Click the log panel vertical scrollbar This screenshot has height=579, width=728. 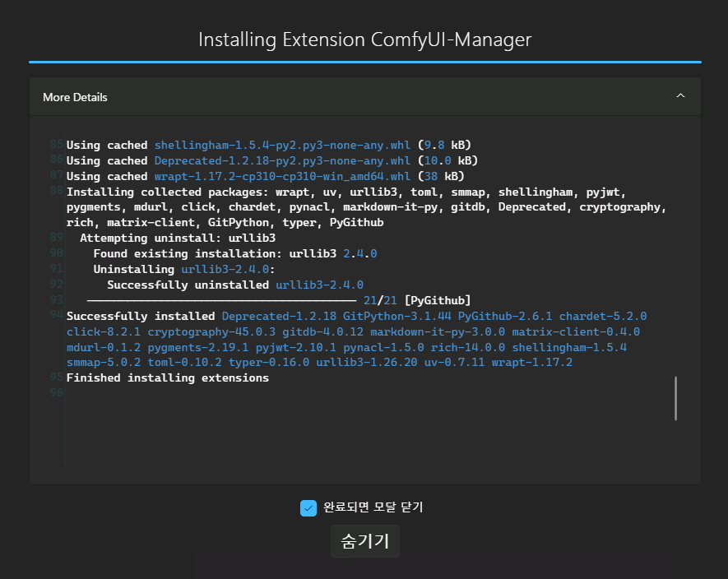pos(675,399)
